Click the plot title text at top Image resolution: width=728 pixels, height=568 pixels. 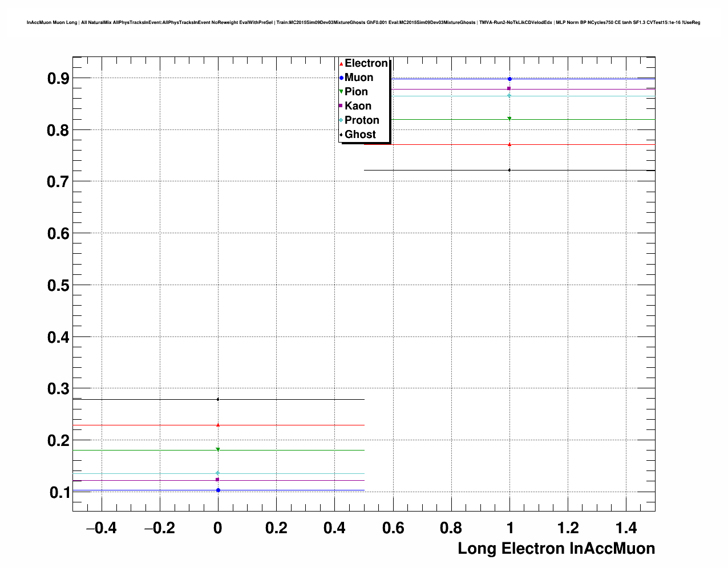point(363,23)
